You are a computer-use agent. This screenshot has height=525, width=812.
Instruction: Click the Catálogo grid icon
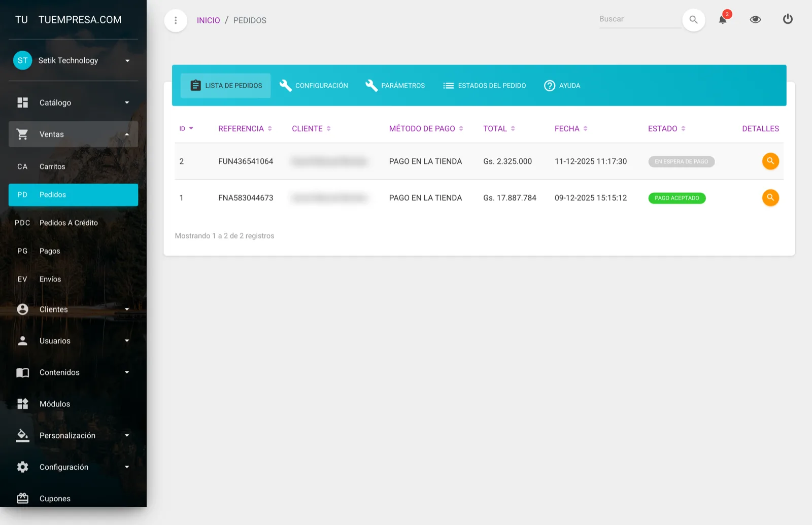click(22, 102)
